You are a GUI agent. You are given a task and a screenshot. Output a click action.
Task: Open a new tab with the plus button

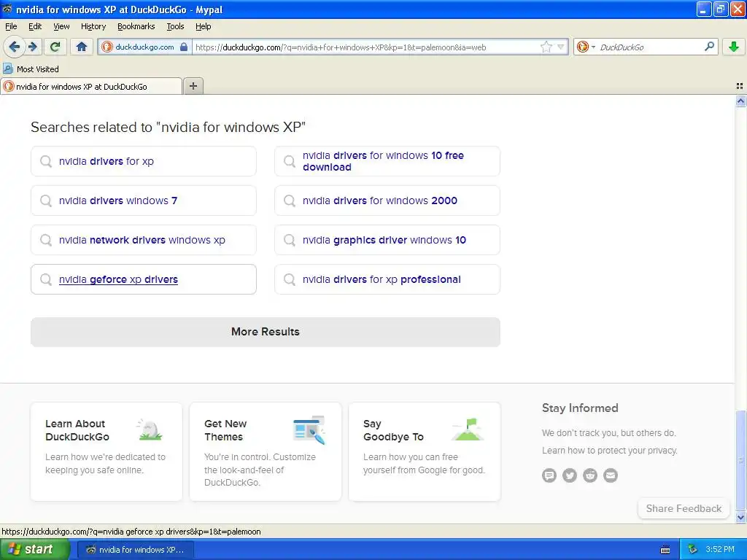click(193, 86)
